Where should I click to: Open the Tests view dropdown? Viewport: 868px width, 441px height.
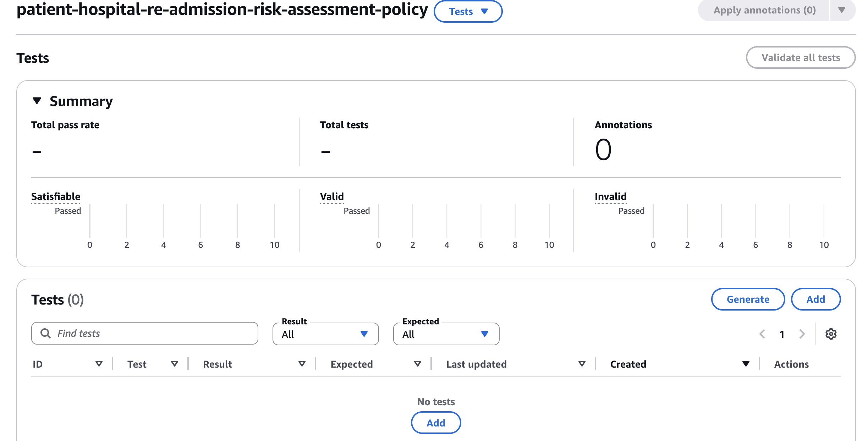[468, 11]
